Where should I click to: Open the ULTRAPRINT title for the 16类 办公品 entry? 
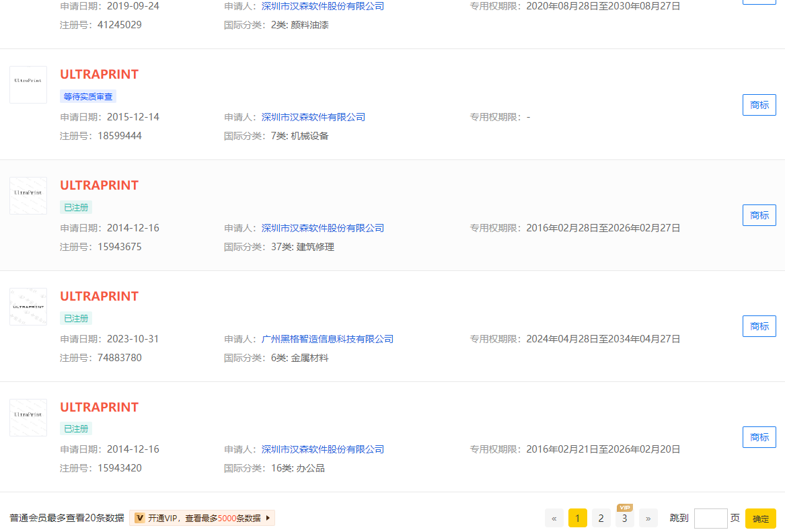click(x=99, y=408)
